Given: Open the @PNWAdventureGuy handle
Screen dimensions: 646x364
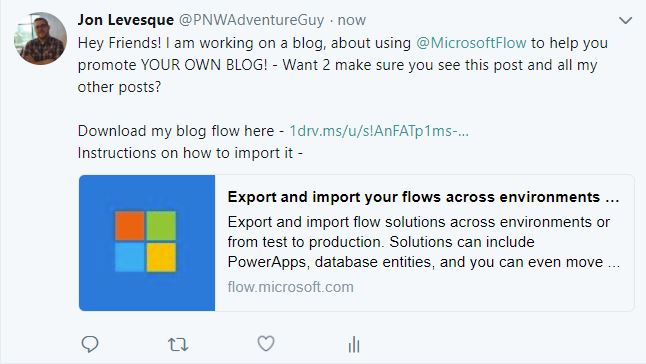Looking at the screenshot, I should tap(251, 20).
